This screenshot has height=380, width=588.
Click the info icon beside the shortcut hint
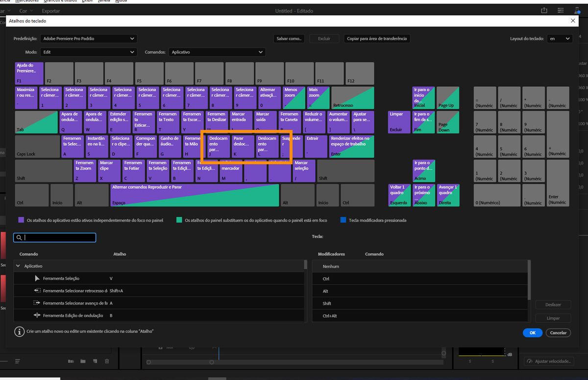(x=19, y=331)
